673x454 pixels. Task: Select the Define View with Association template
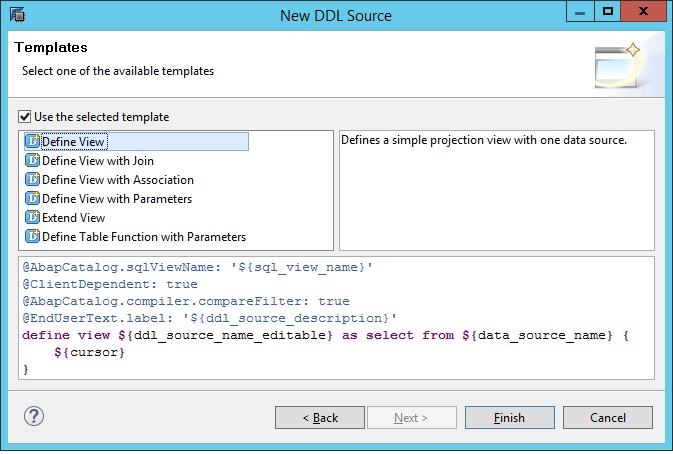click(118, 179)
